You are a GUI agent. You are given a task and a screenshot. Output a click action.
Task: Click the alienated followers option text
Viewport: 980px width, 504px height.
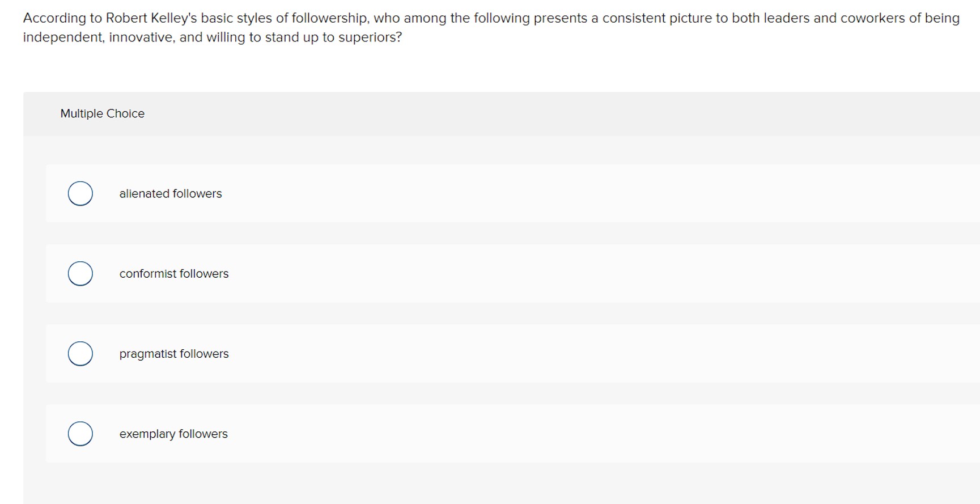tap(171, 193)
